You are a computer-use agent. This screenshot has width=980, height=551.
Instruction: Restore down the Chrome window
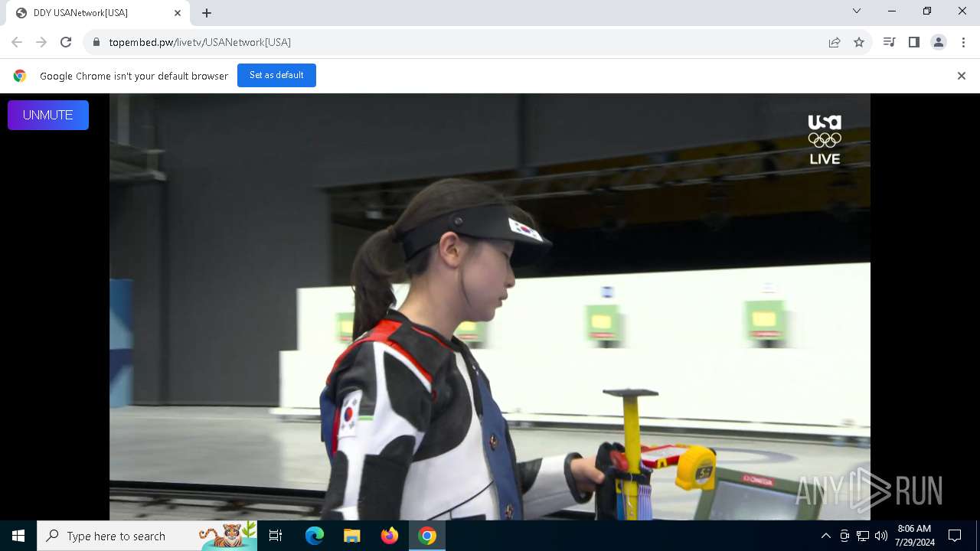[927, 11]
